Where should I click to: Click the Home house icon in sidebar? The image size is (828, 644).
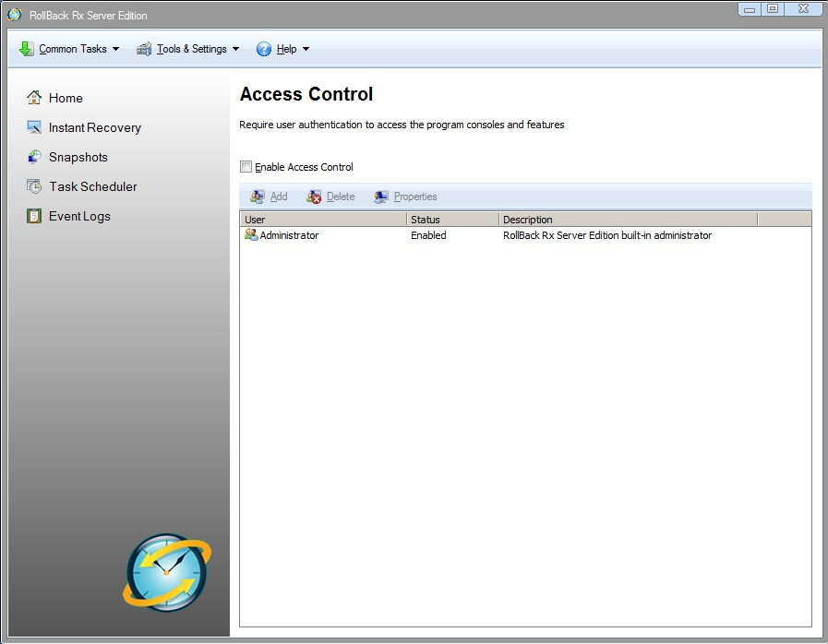pyautogui.click(x=34, y=98)
